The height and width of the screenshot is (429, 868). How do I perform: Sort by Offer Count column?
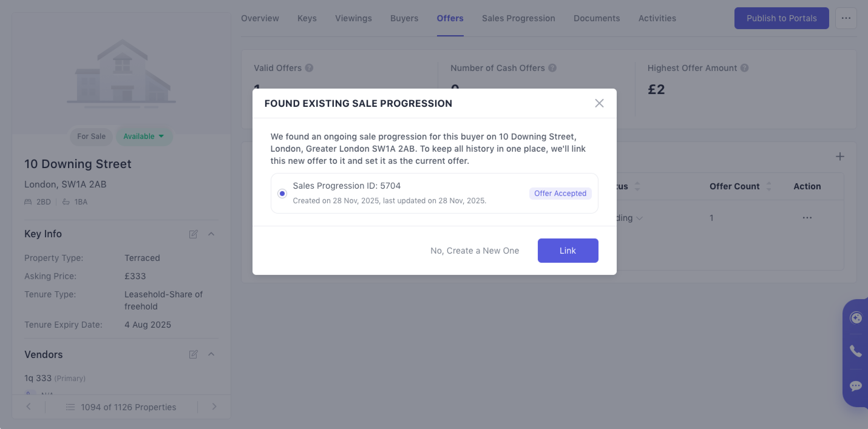tap(768, 186)
